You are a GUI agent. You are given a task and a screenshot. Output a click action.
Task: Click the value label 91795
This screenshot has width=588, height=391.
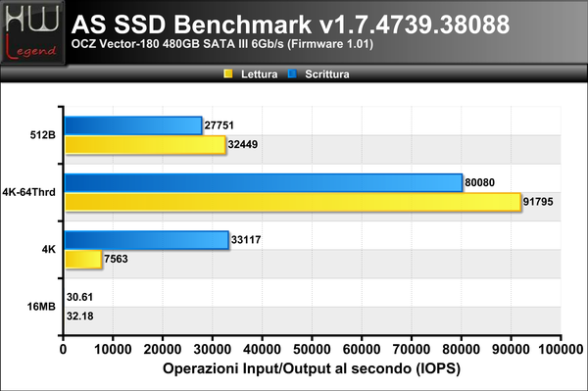[x=538, y=202]
